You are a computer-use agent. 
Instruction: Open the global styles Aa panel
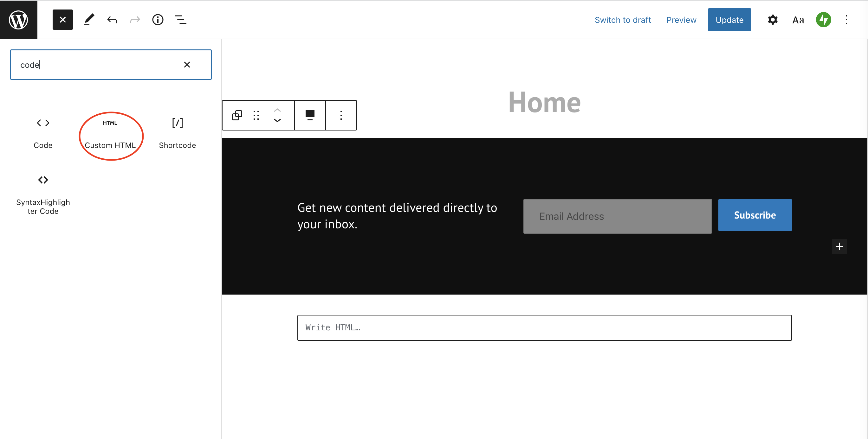798,20
